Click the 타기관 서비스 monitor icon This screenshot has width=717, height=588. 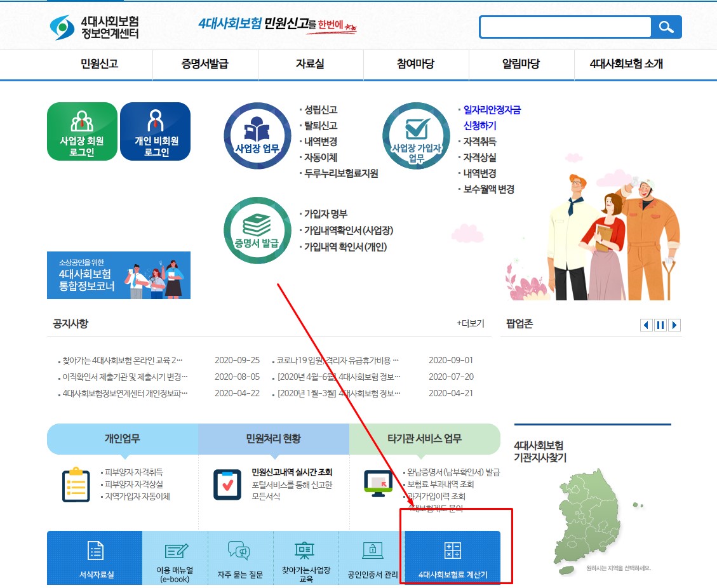pos(378,483)
